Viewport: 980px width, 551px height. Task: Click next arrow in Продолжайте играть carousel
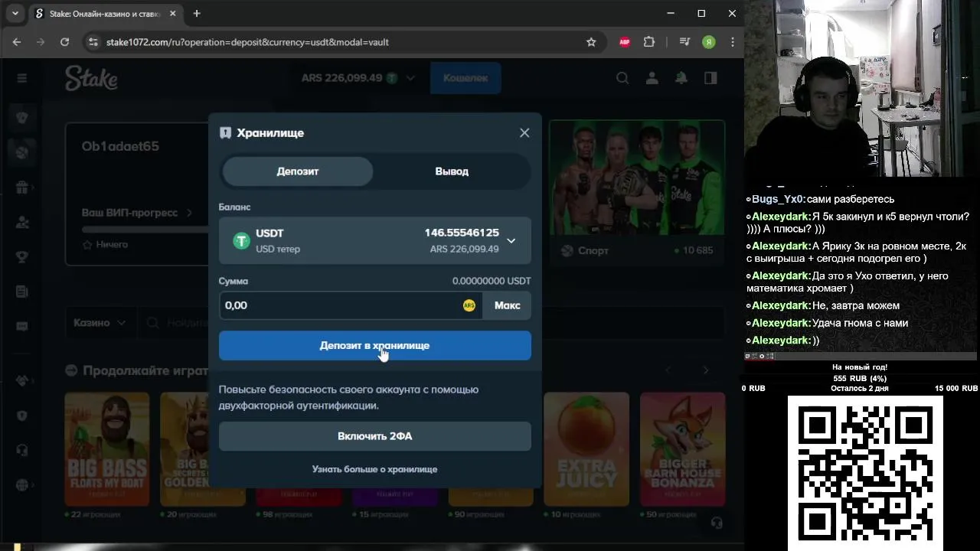705,370
